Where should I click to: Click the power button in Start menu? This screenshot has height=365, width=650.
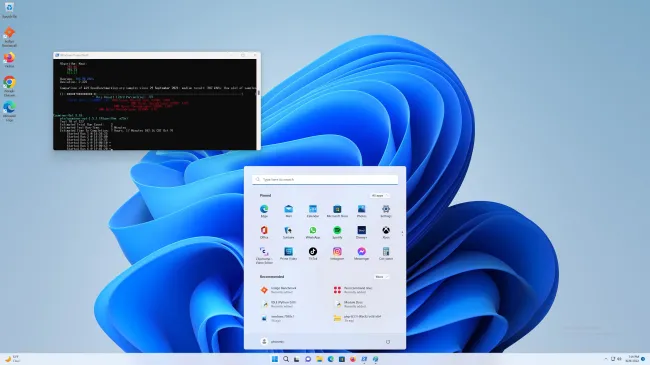[x=388, y=342]
